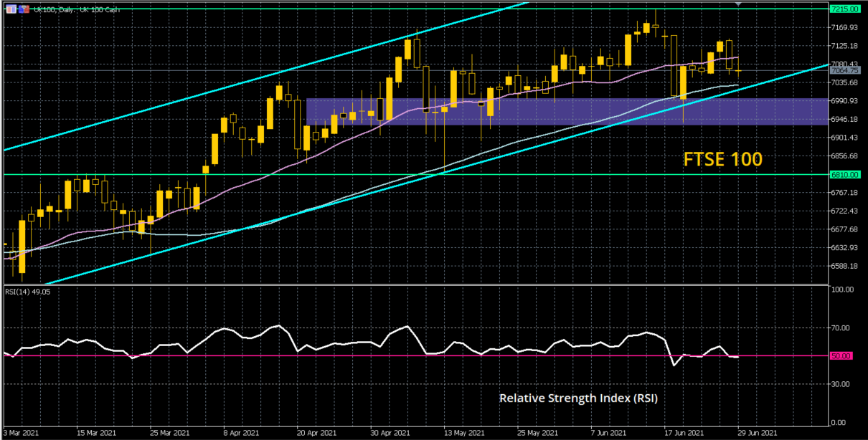Click the '25 Mar 2021' date label

(171, 433)
